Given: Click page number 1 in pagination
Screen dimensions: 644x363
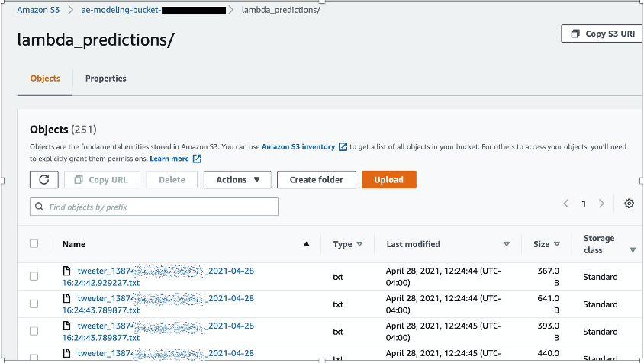Looking at the screenshot, I should [584, 204].
